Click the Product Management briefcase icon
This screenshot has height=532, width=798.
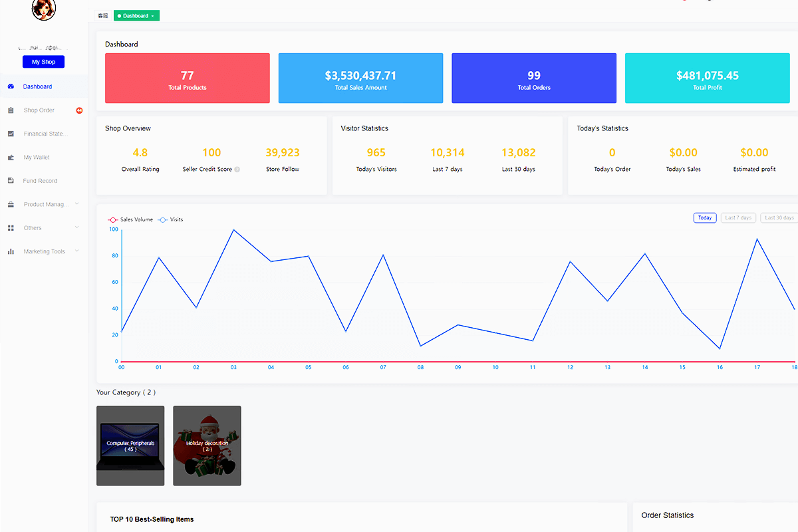(x=11, y=205)
